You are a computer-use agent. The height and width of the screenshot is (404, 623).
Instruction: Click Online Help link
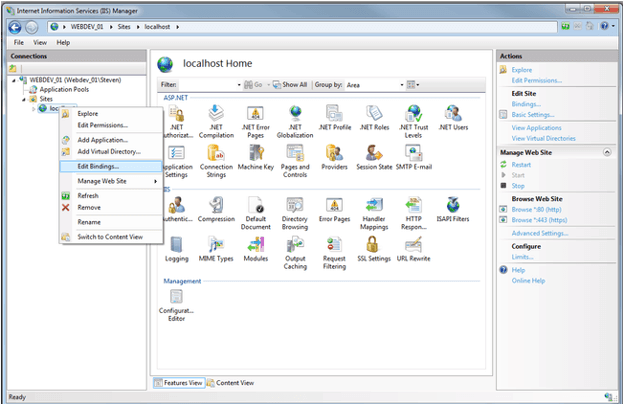tap(528, 281)
